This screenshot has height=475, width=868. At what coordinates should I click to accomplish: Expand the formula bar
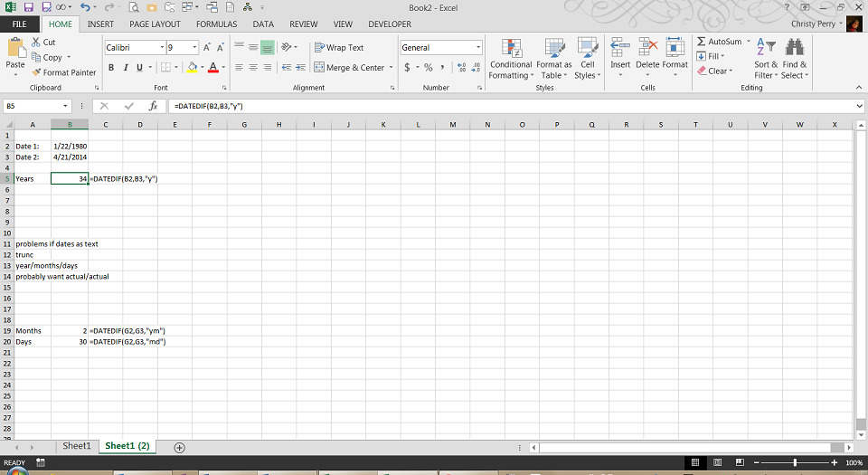coord(859,106)
